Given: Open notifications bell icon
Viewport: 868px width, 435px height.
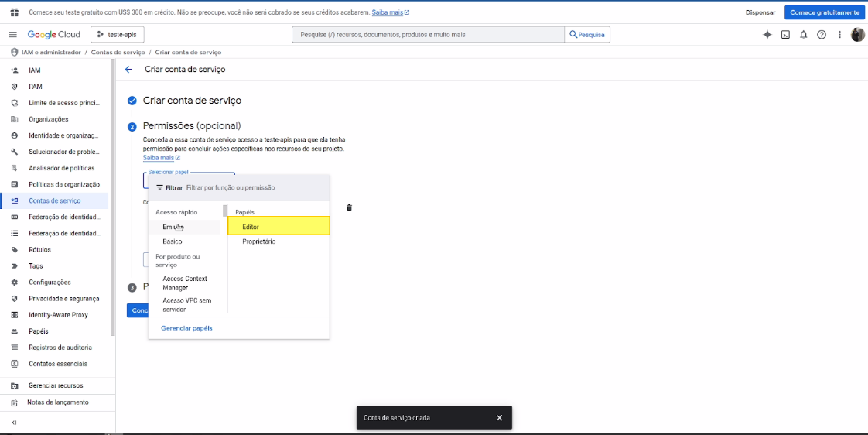Looking at the screenshot, I should (x=803, y=34).
